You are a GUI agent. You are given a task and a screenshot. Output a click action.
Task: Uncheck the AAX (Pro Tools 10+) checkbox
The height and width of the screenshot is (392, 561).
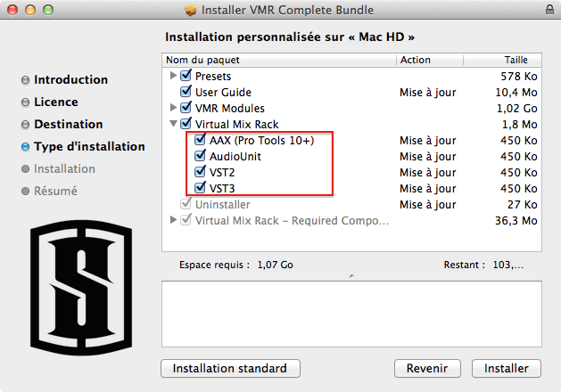pos(200,141)
